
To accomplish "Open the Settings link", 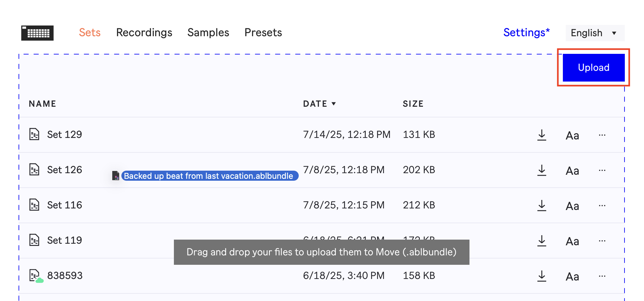I will point(526,33).
